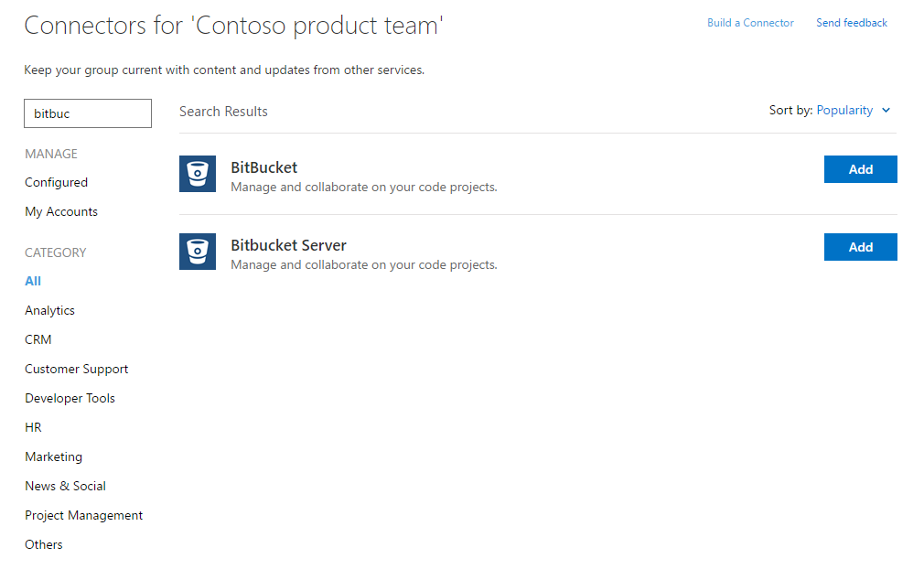Click the BitBucket connector title
This screenshot has height=569, width=924.
264,168
